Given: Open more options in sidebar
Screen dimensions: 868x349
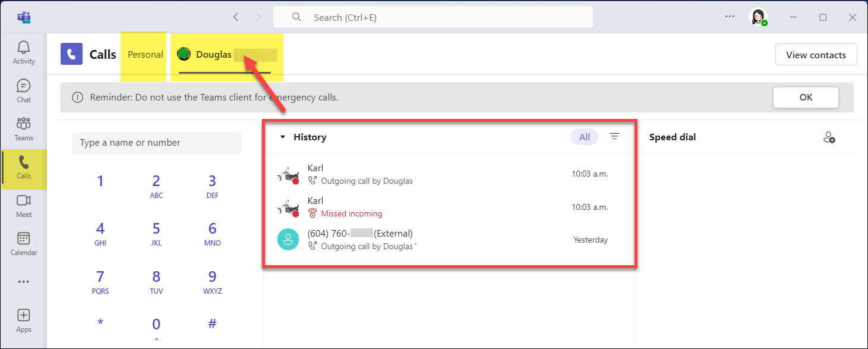Looking at the screenshot, I should click(23, 281).
